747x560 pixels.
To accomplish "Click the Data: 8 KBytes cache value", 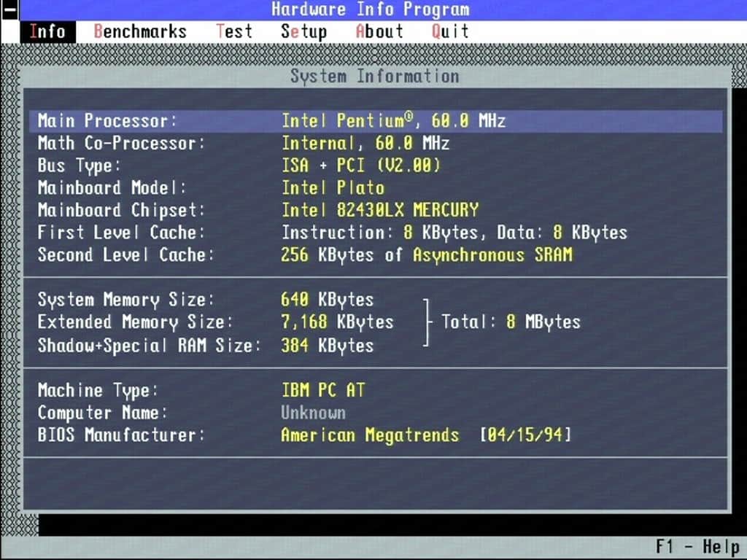I will coord(562,233).
